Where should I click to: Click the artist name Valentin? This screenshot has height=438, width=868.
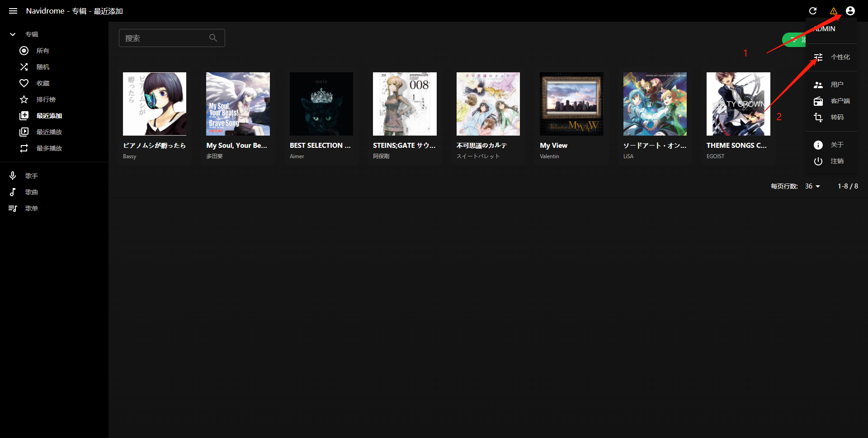[x=549, y=156]
